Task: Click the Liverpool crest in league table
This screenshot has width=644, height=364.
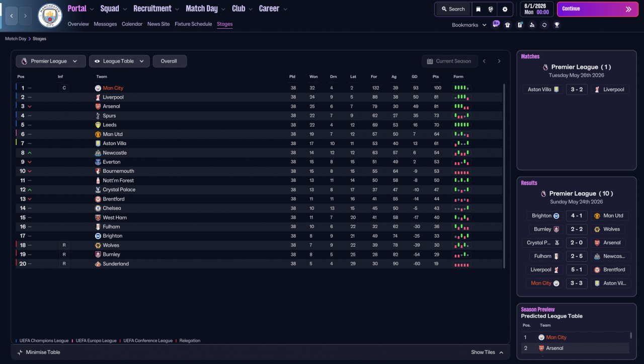Action: [98, 97]
